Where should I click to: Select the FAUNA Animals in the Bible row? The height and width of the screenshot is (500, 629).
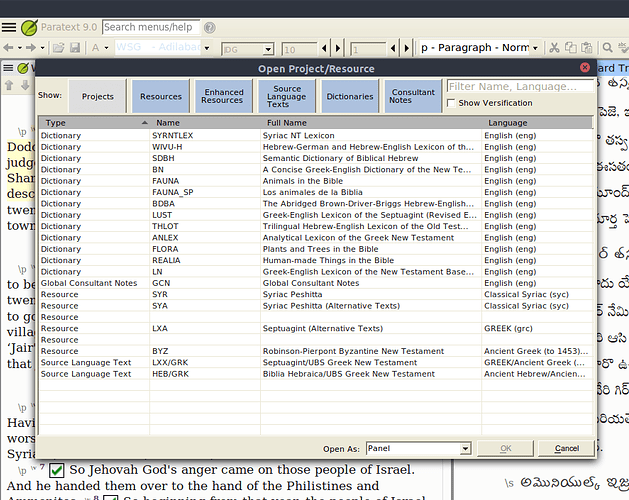[316, 181]
